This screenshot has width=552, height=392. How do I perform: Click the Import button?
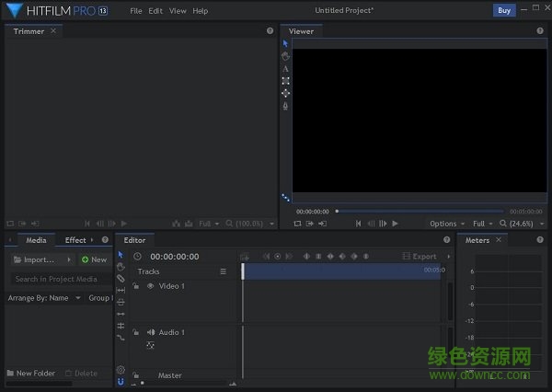pos(40,259)
